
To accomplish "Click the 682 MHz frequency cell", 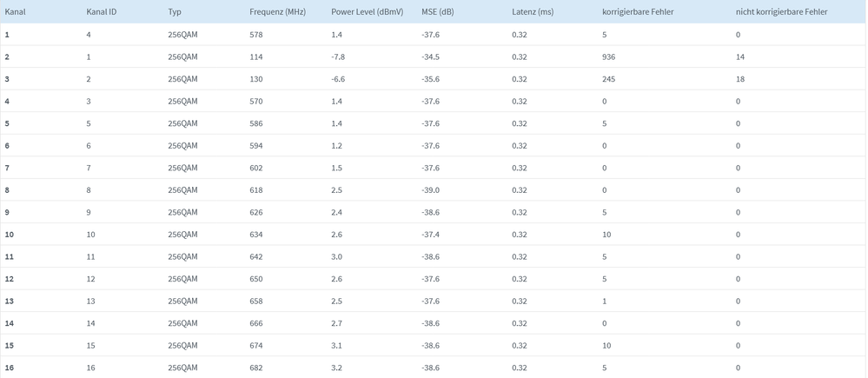I will 256,368.
